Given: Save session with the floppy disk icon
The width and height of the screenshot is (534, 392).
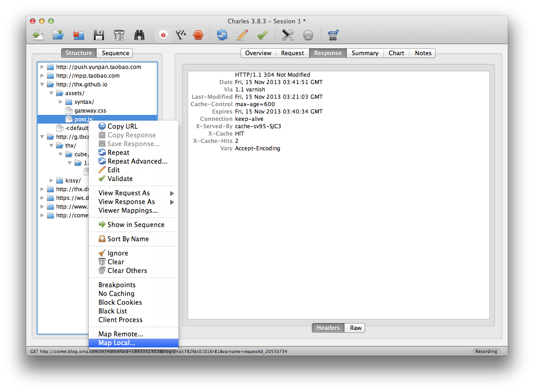Looking at the screenshot, I should [99, 35].
